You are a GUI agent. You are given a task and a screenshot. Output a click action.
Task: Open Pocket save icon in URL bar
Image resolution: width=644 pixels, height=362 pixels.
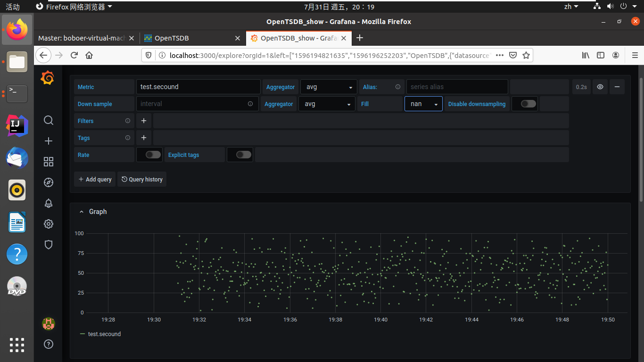coord(513,55)
